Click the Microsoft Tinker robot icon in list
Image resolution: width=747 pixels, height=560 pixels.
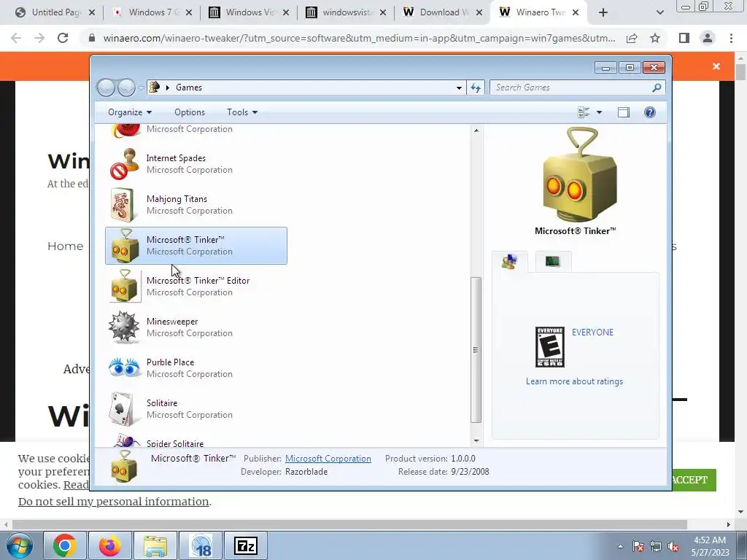click(x=124, y=246)
